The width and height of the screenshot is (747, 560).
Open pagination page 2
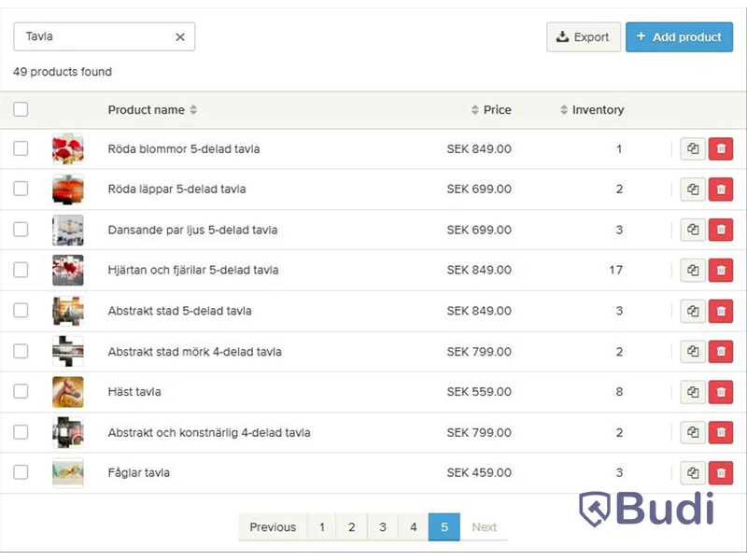(x=352, y=527)
